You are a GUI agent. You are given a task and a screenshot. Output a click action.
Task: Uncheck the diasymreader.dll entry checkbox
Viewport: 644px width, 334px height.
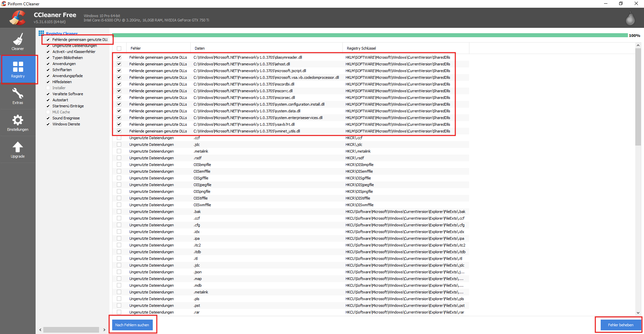point(119,57)
